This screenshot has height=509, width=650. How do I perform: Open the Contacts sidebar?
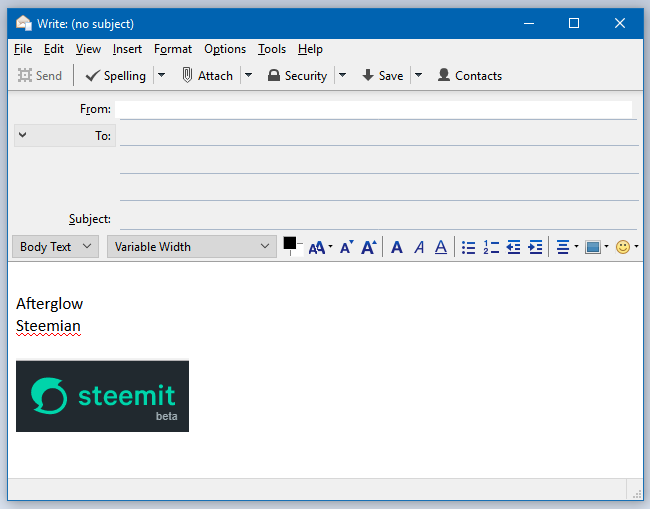click(470, 75)
